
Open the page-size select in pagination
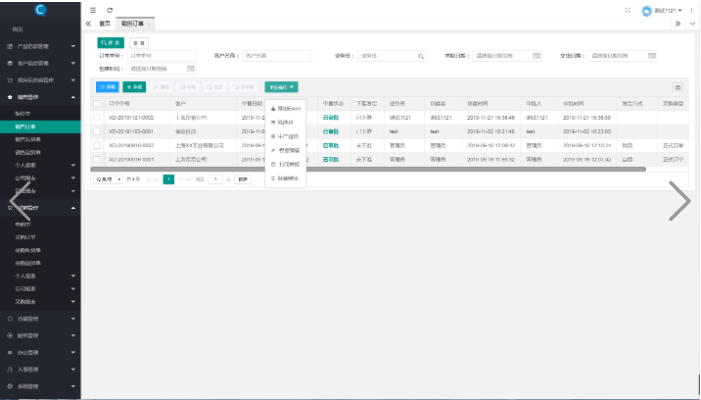pyautogui.click(x=107, y=179)
